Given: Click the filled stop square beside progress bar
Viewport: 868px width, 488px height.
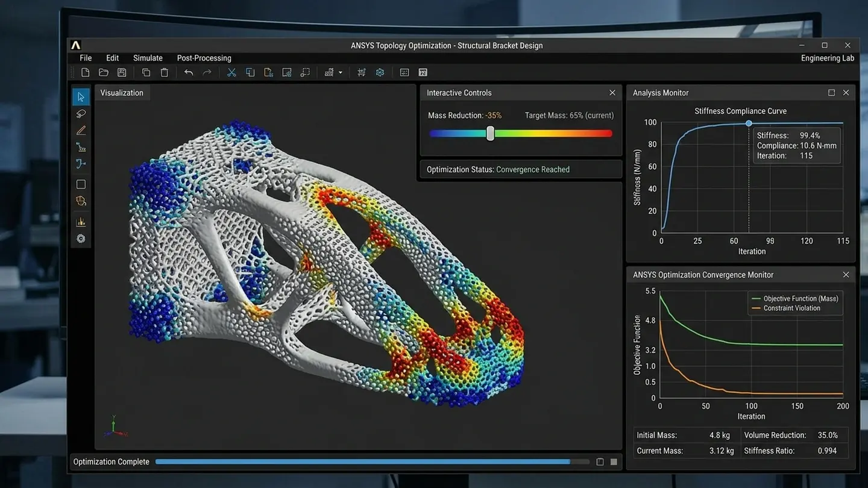Looking at the screenshot, I should pyautogui.click(x=614, y=462).
